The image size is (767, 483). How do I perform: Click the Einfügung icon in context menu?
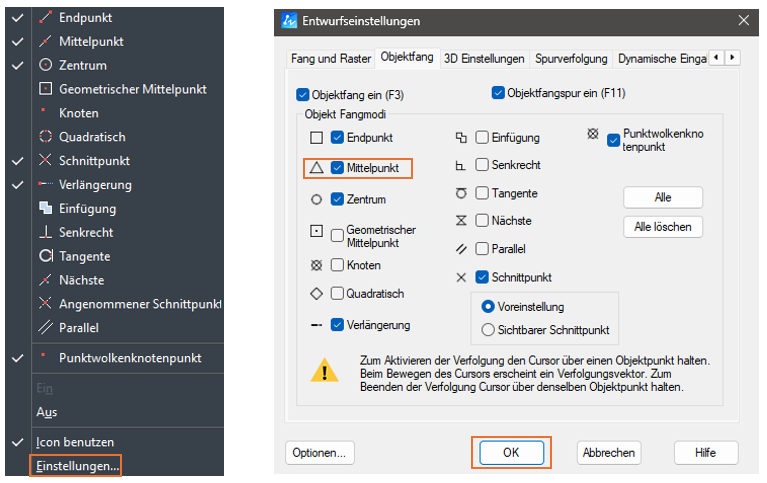[45, 209]
